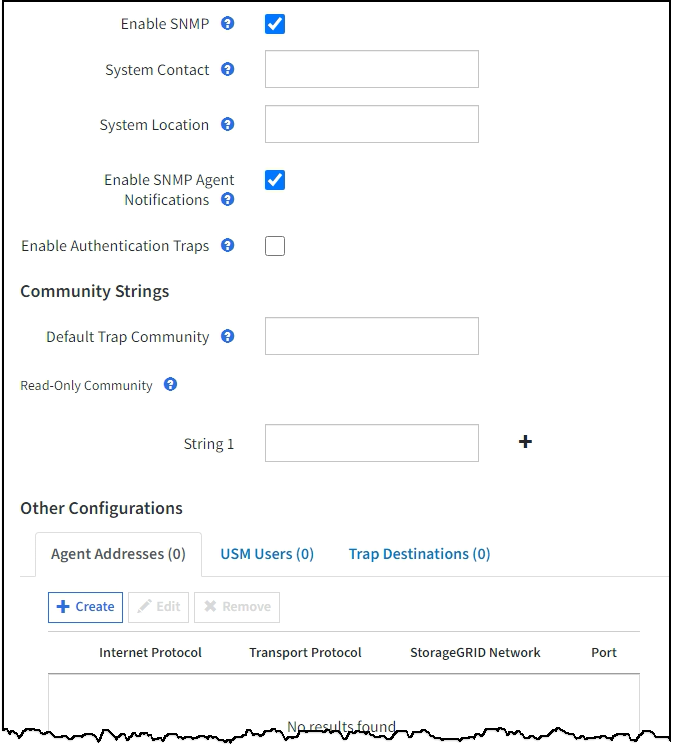Image resolution: width=673 pixels, height=750 pixels.
Task: Open Default Trap Community help icon
Action: click(x=227, y=337)
